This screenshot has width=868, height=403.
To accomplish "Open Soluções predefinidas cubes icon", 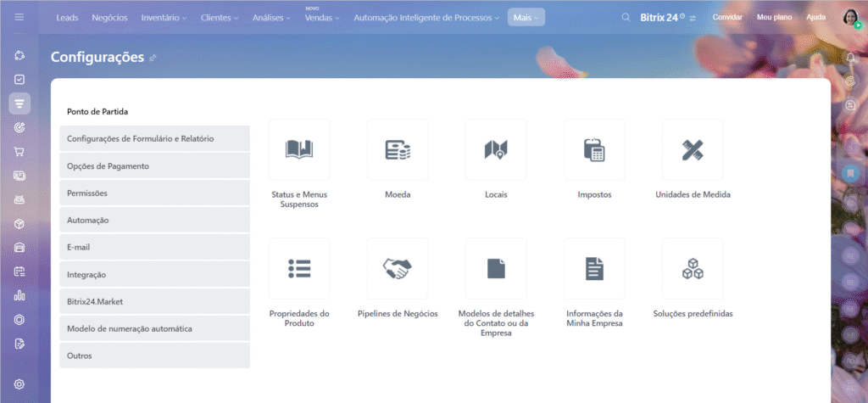I will point(693,269).
